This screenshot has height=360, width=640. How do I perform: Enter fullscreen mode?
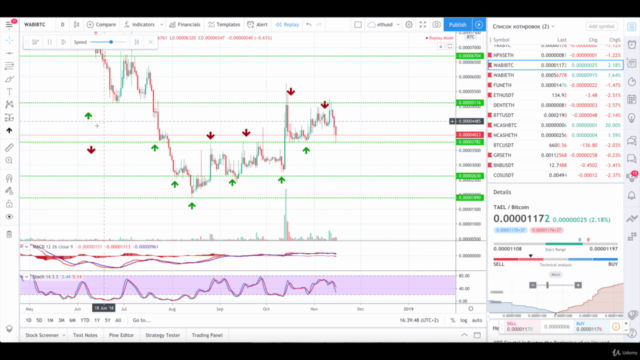423,24
